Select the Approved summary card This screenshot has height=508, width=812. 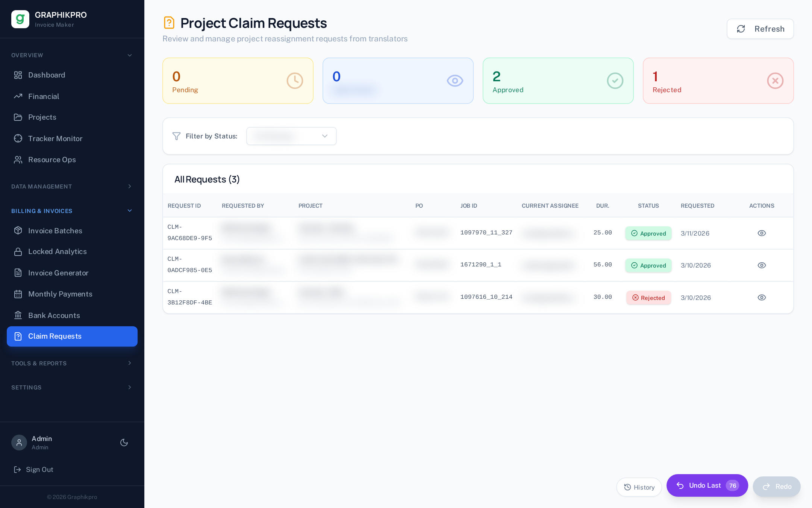pos(558,81)
